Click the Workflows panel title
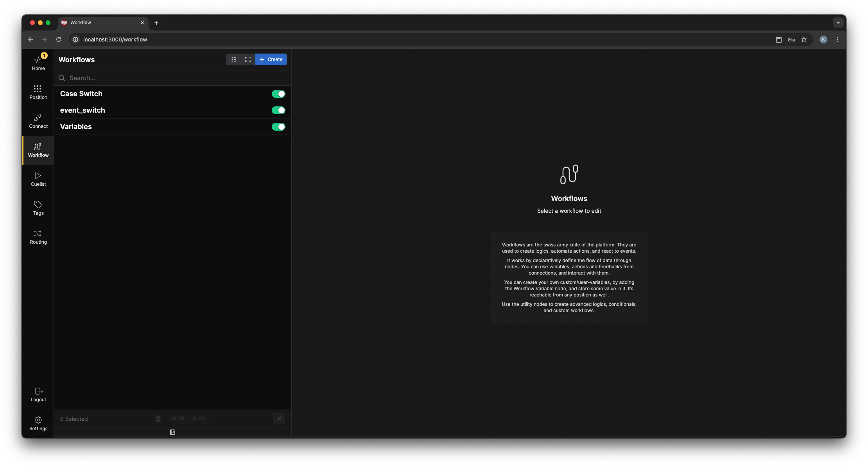The image size is (868, 467). [x=77, y=59]
